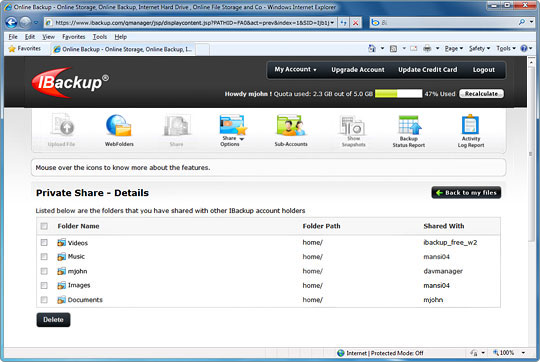540x362 pixels.
Task: Click the Print toolbar icon
Action: (x=427, y=49)
